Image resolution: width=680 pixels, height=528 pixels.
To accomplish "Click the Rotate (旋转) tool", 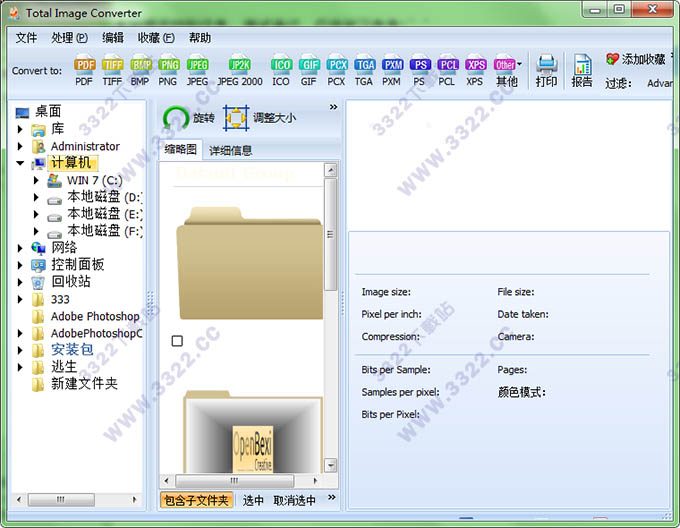I will coord(188,117).
